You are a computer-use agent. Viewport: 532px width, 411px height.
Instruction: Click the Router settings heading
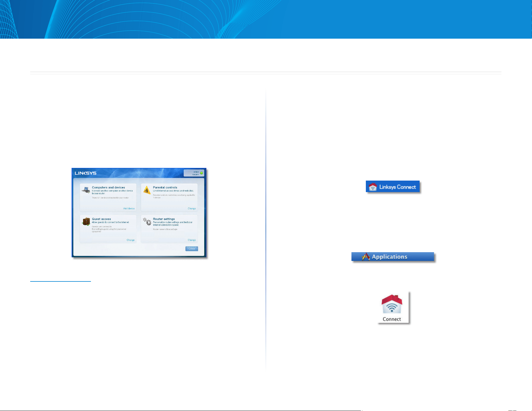point(164,219)
